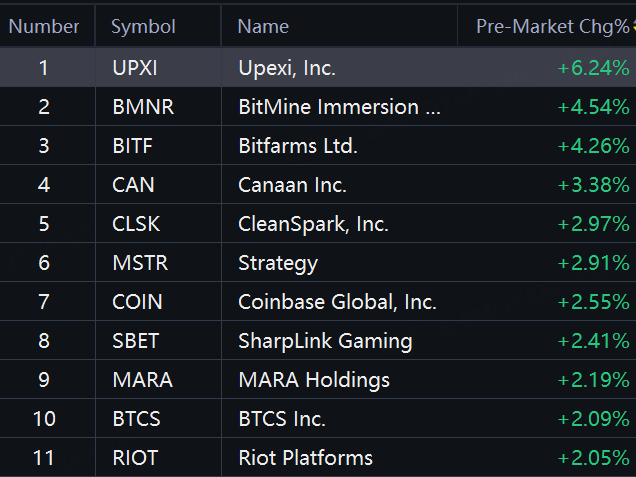Select the MSTR Strategy row
Image resolution: width=636 pixels, height=477 pixels.
click(318, 263)
